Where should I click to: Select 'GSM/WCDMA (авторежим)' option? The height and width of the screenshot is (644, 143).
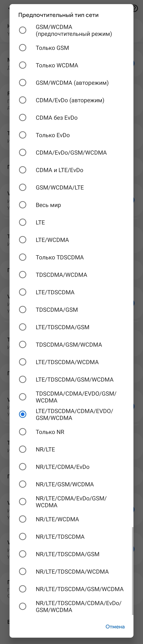point(23,83)
